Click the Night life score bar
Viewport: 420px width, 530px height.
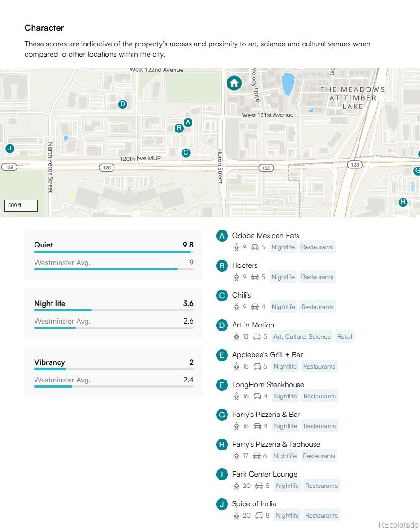click(x=114, y=310)
